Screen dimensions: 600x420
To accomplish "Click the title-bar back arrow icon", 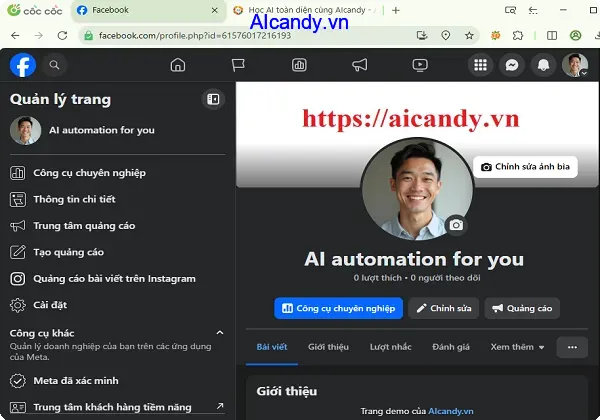I will (533, 10).
